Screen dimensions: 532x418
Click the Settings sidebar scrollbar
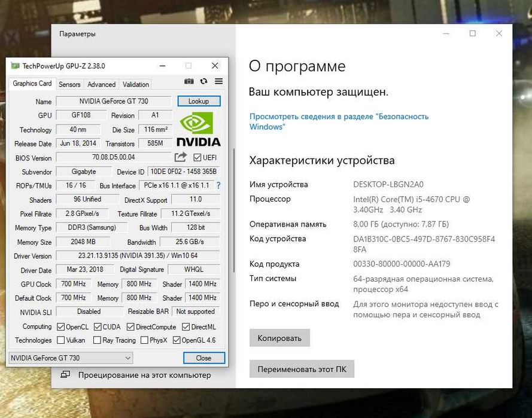234,210
